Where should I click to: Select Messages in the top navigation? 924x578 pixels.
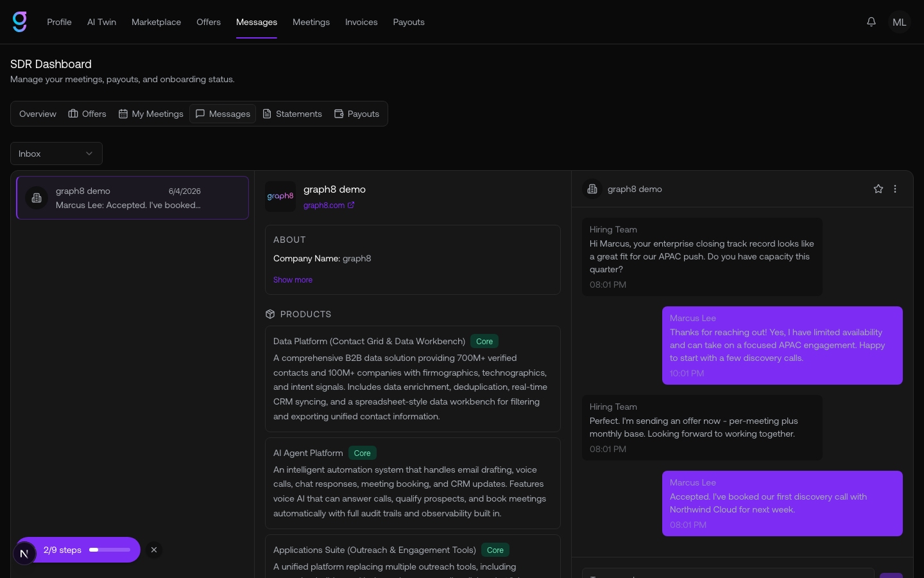257,22
